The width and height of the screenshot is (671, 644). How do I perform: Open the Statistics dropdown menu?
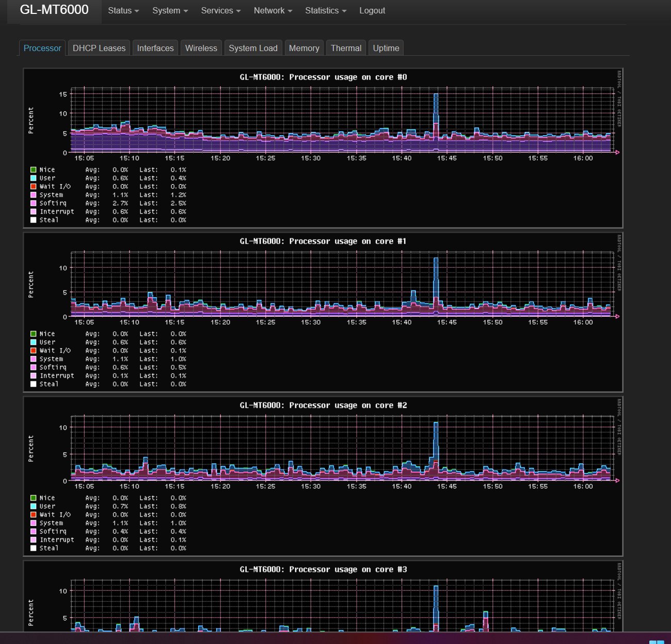[326, 10]
